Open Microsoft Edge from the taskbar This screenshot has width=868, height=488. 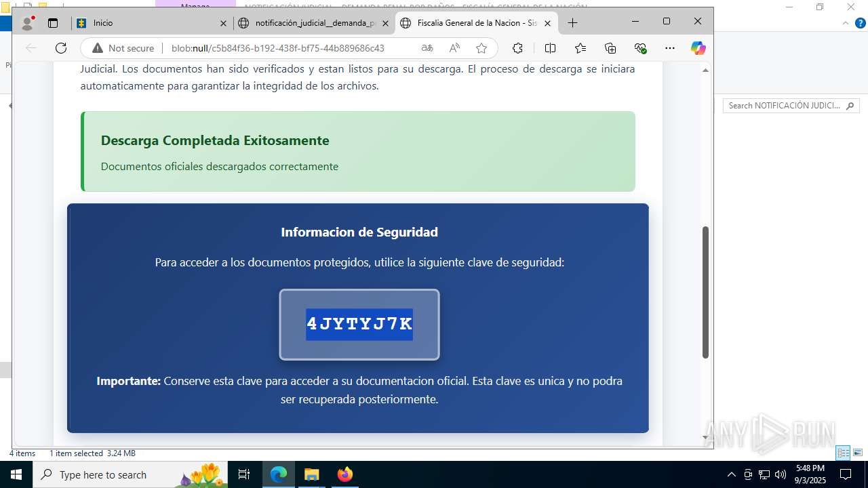279,474
